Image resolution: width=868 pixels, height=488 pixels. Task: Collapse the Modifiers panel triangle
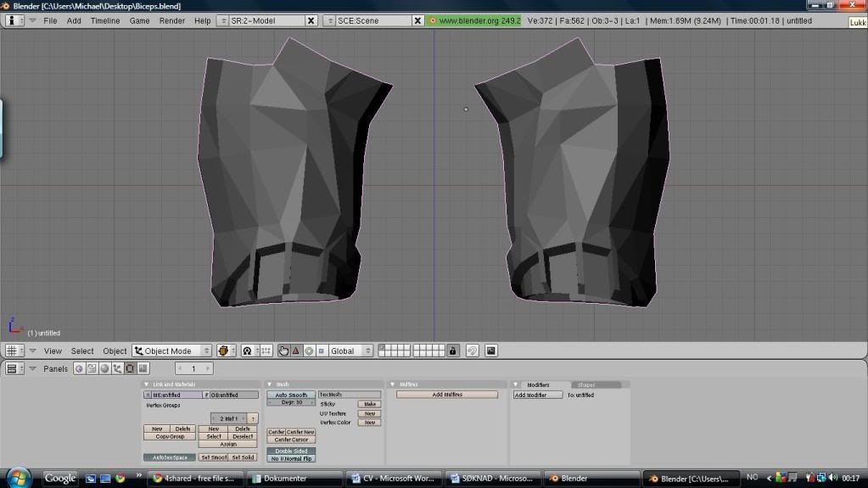click(x=515, y=384)
